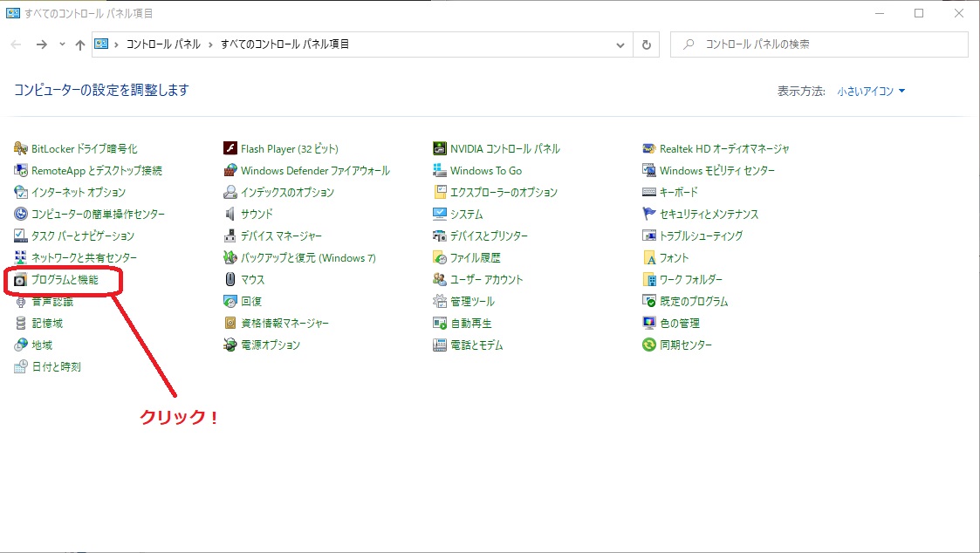Open the インデックスのオプション link
The image size is (980, 553).
click(287, 193)
